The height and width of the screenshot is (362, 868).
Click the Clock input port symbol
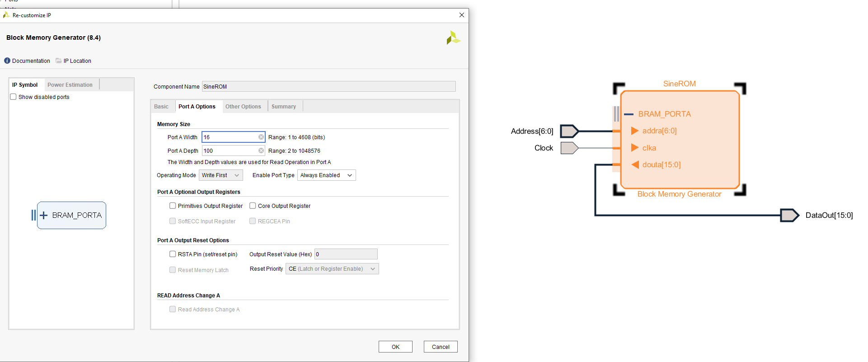(x=569, y=148)
